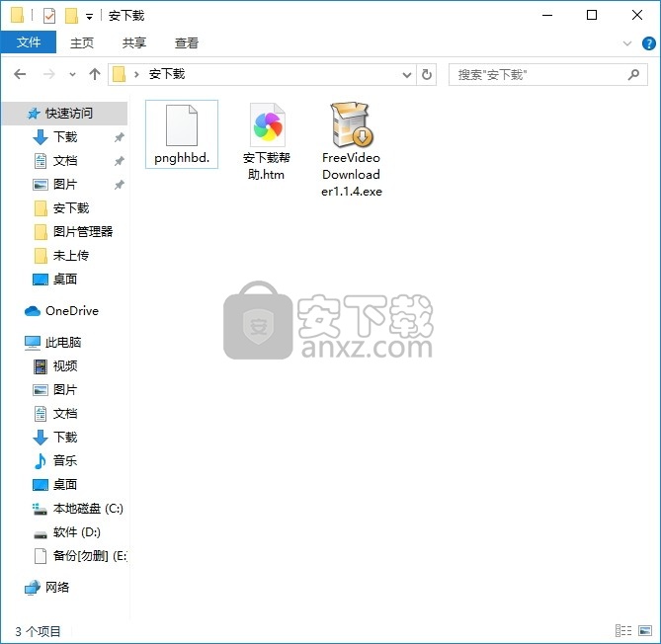Go up one folder level

95,75
